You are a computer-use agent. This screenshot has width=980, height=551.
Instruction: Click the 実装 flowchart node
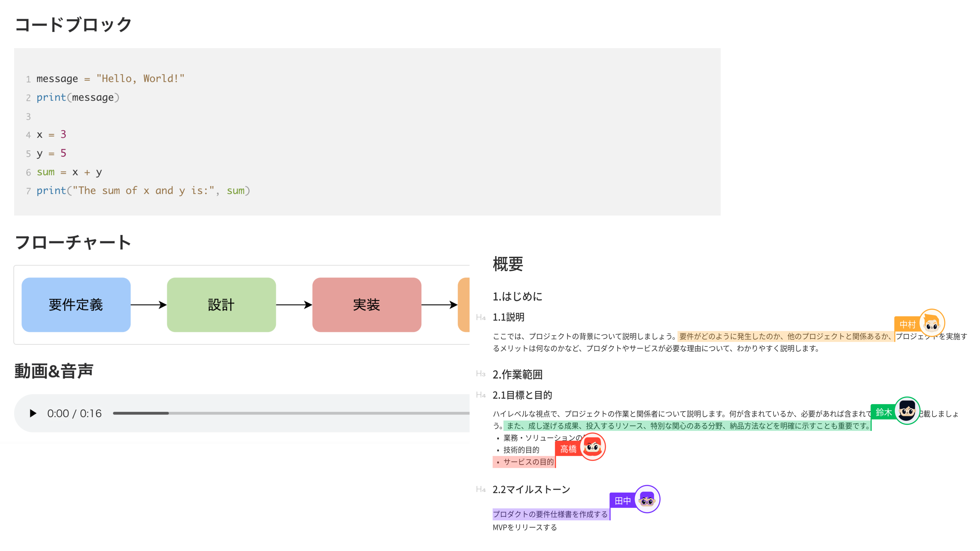[367, 305]
